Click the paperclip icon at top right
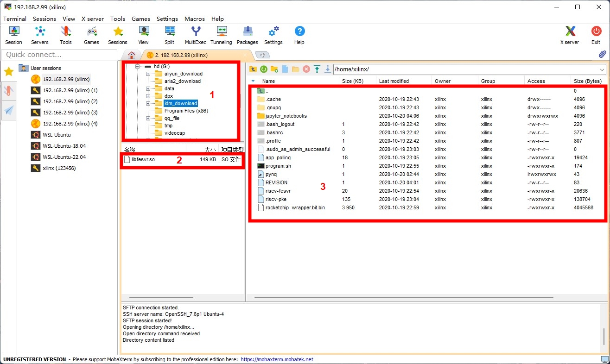The image size is (610, 364). [602, 54]
